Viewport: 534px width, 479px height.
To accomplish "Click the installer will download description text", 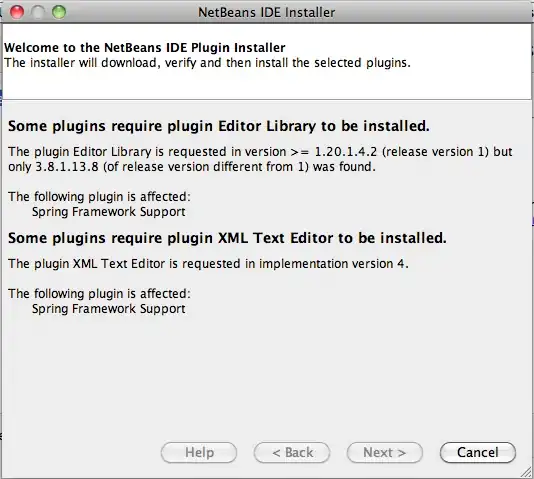I will pyautogui.click(x=207, y=63).
